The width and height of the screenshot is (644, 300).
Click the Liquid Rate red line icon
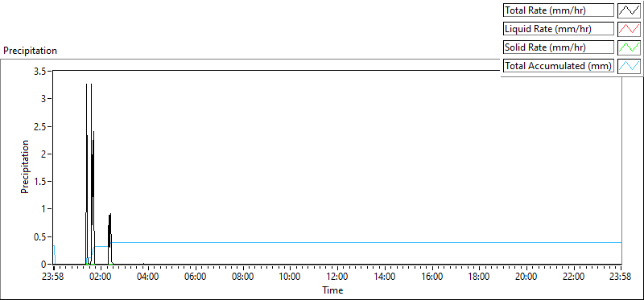629,29
